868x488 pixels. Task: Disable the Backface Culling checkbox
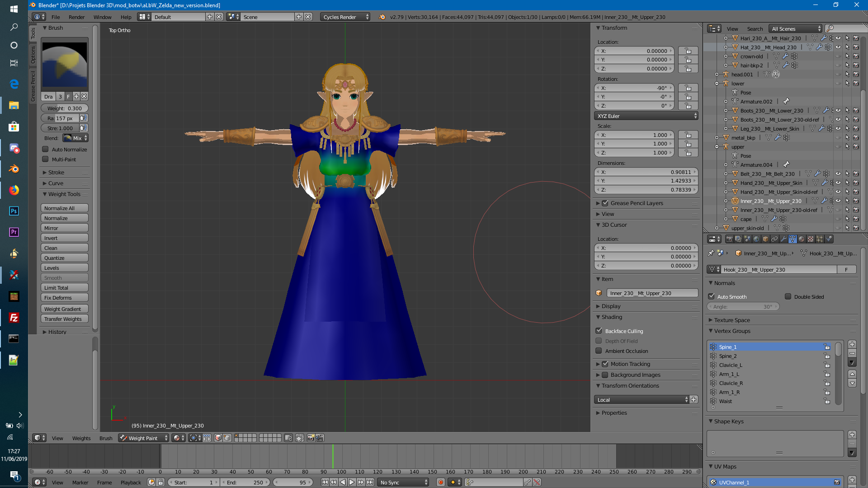tap(599, 331)
